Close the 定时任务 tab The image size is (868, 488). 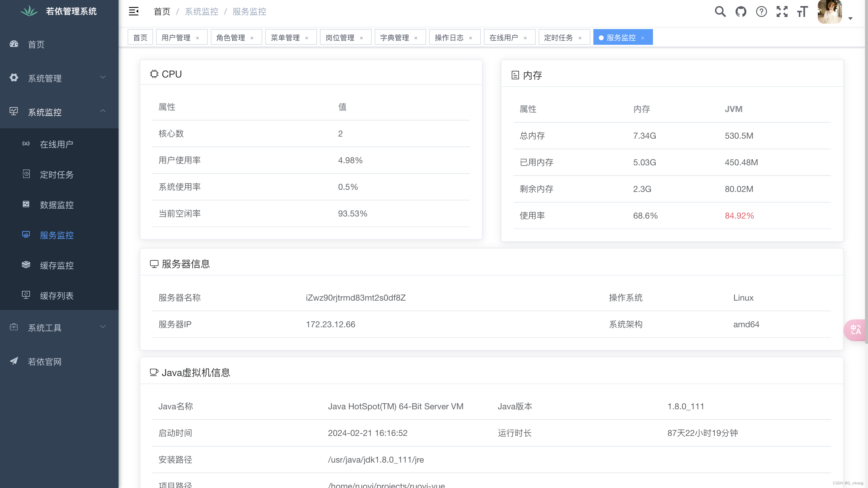point(580,38)
